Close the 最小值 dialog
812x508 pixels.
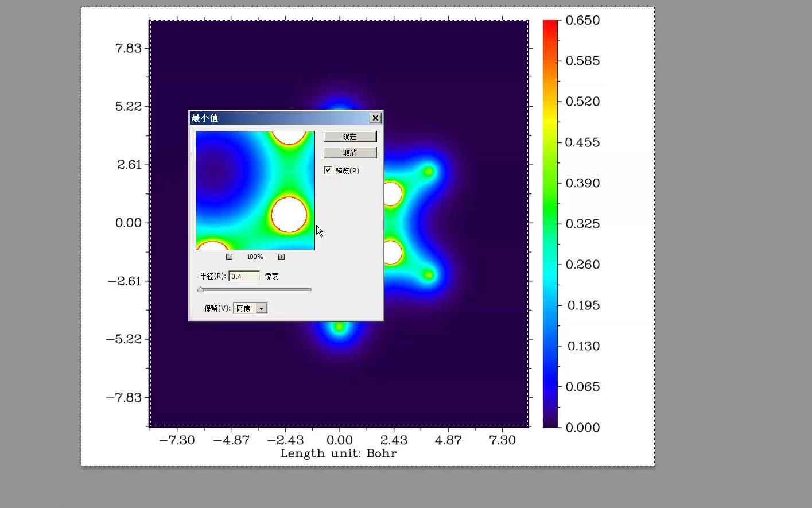point(375,118)
